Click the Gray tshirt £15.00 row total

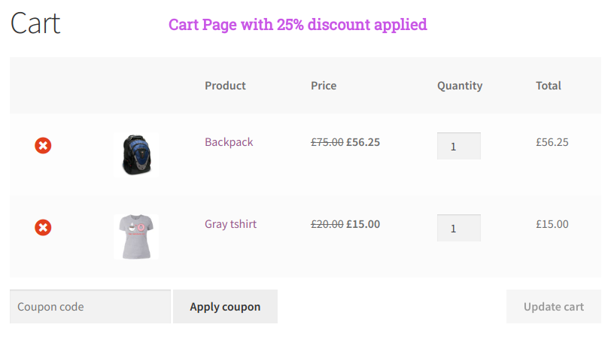pyautogui.click(x=552, y=224)
